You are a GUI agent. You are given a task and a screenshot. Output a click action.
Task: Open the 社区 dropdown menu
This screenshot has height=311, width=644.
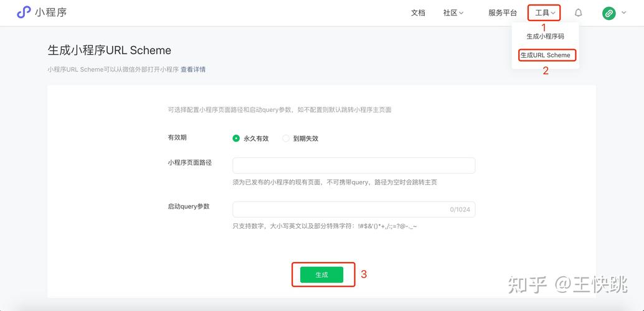coord(453,12)
